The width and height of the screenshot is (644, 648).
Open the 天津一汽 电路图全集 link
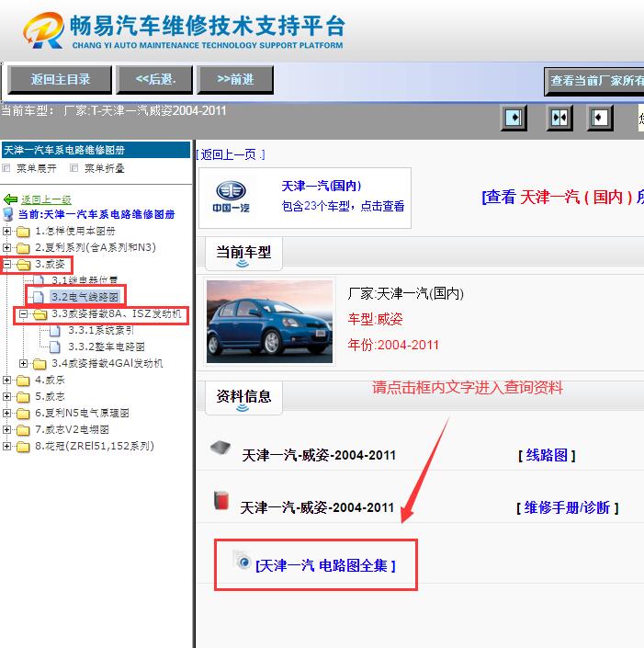325,565
